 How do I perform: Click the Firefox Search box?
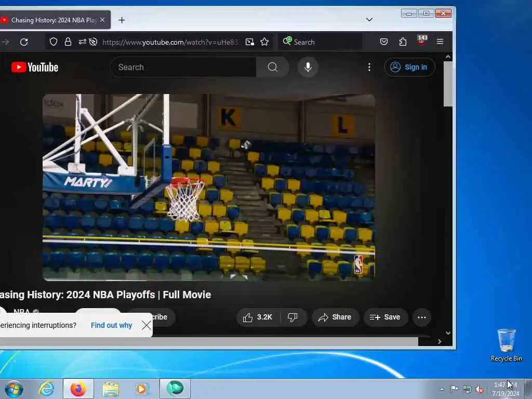(321, 42)
